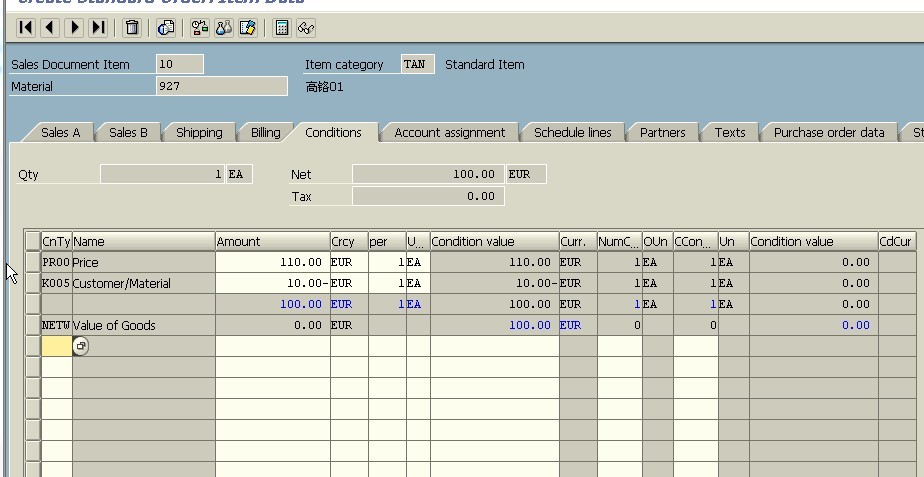
Task: Click the scales availability check icon
Action: point(200,28)
